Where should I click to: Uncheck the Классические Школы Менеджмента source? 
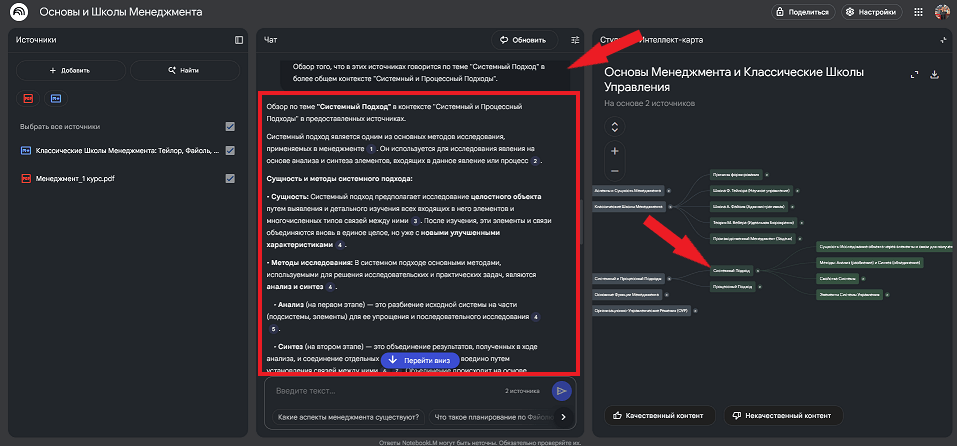(230, 150)
